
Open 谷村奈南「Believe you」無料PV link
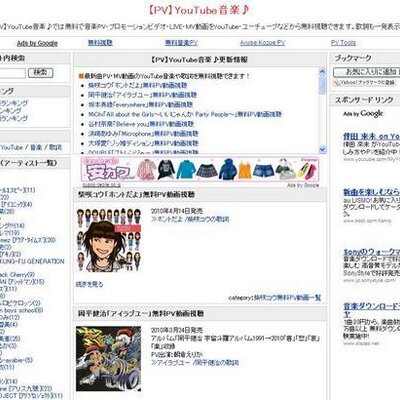click(x=141, y=124)
